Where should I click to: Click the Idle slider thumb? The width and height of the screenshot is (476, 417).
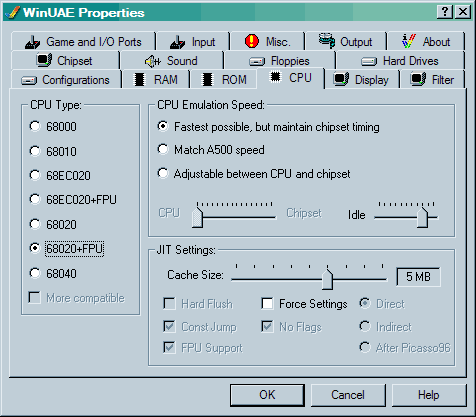(x=423, y=217)
